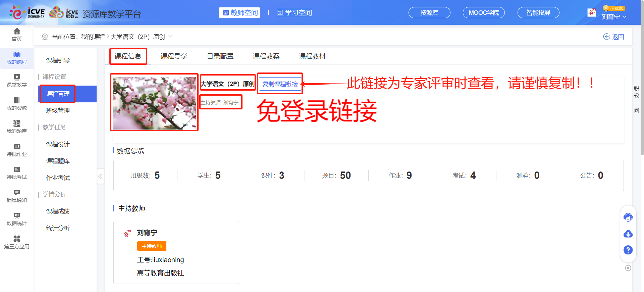Click the 主持教师 orange badge
Screen dimensions: 644x292
point(152,246)
